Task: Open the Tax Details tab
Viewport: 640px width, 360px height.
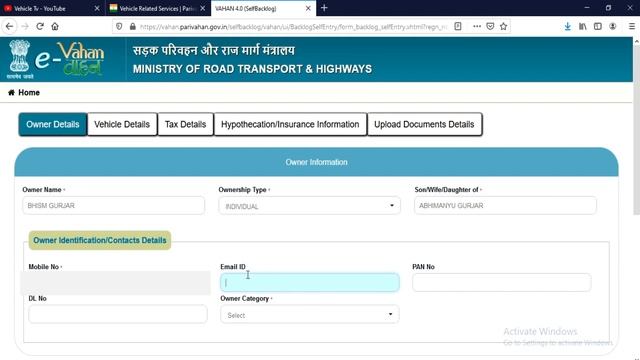Action: click(x=185, y=124)
